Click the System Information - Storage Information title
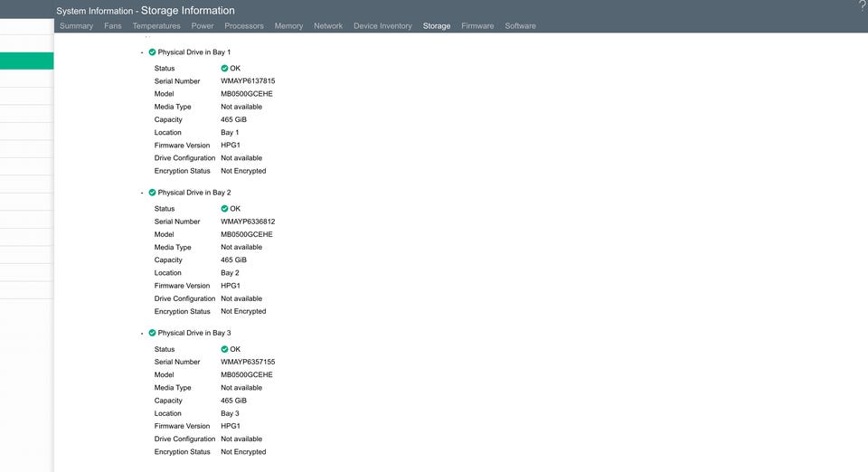The height and width of the screenshot is (472, 868). pos(146,11)
